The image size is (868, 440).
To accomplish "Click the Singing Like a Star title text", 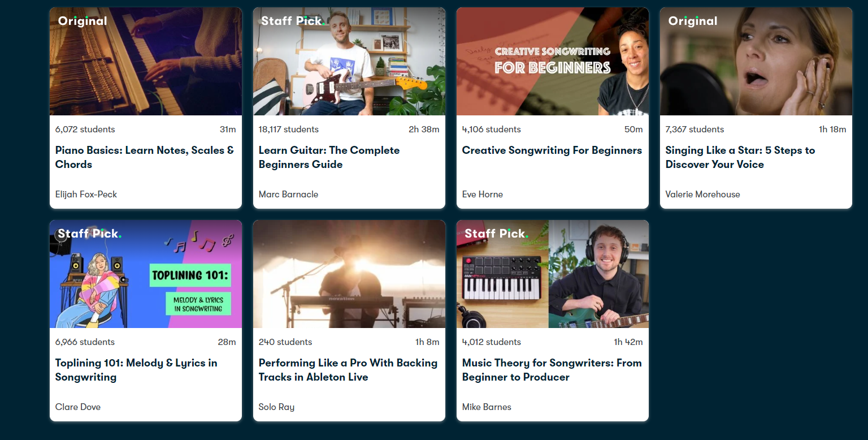I will click(x=740, y=157).
